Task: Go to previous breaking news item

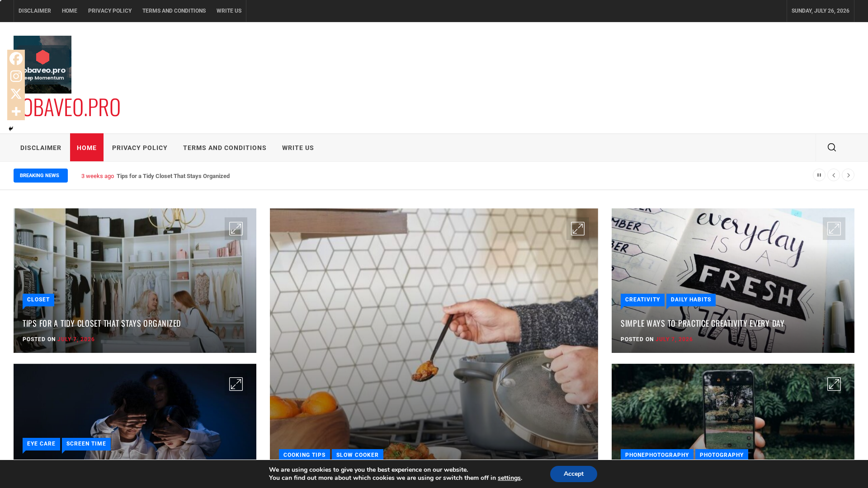Action: tap(833, 175)
